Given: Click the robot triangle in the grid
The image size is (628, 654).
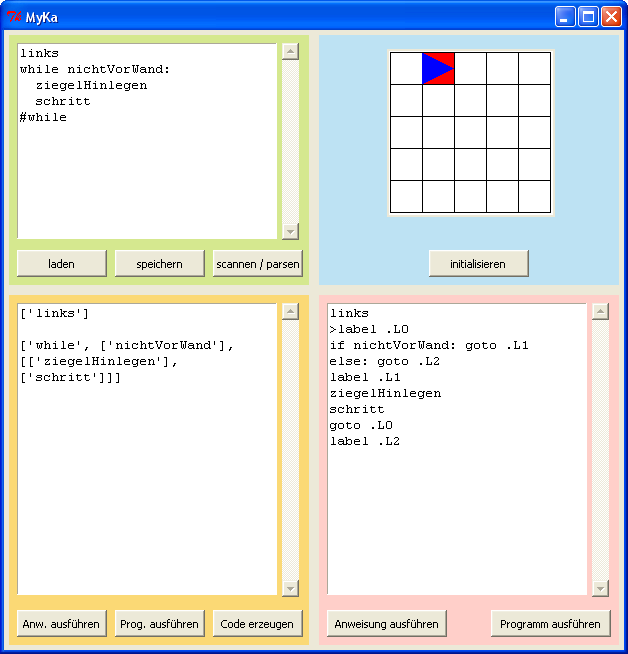Looking at the screenshot, I should (x=438, y=68).
